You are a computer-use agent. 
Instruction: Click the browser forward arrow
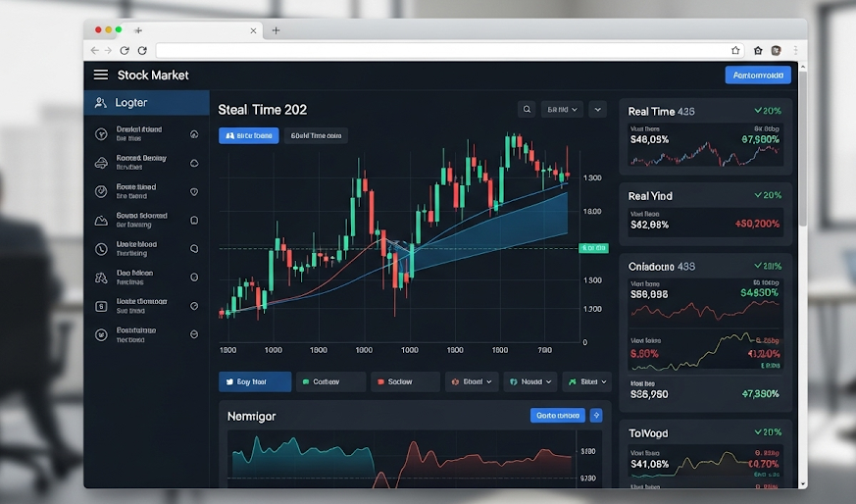pos(108,50)
